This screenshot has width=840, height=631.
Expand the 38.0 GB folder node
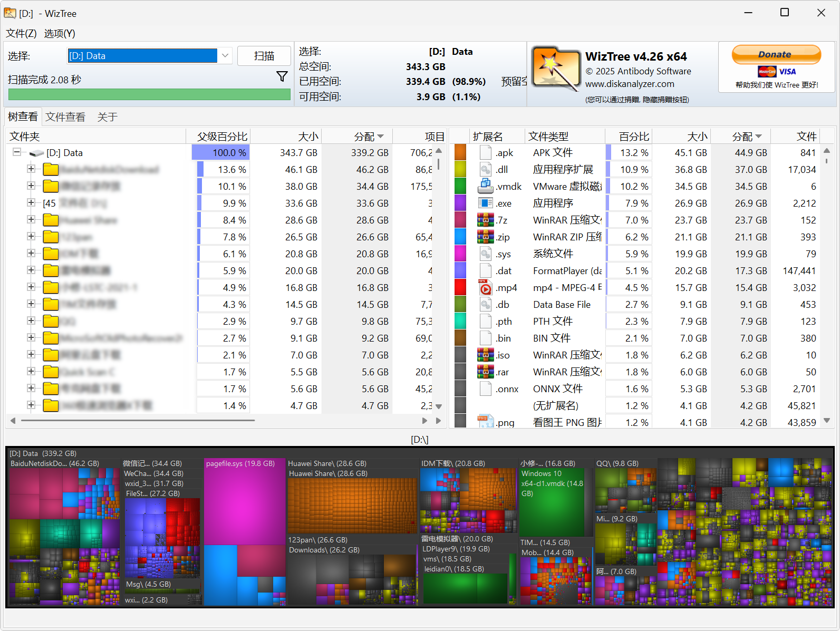tap(31, 186)
